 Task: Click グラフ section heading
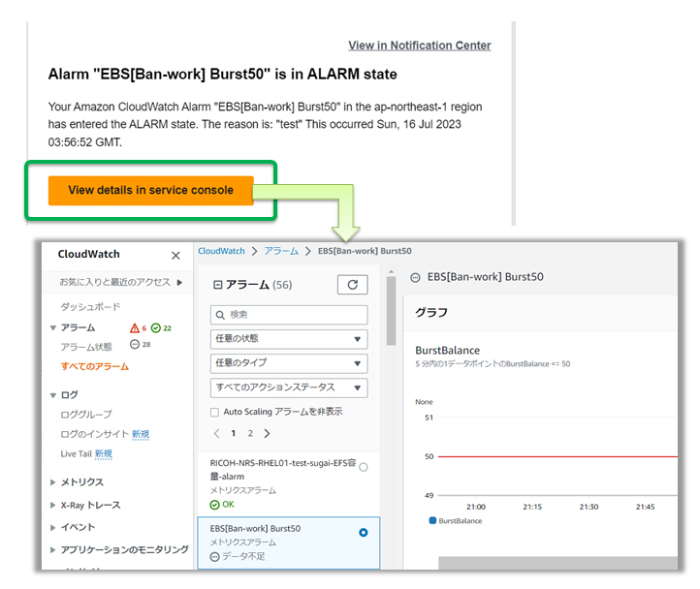[431, 312]
